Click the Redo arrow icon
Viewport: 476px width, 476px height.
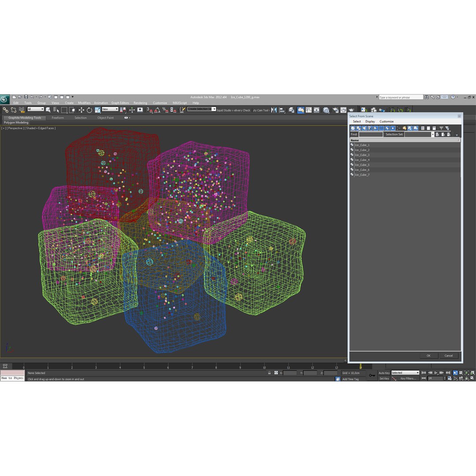pyautogui.click(x=41, y=97)
